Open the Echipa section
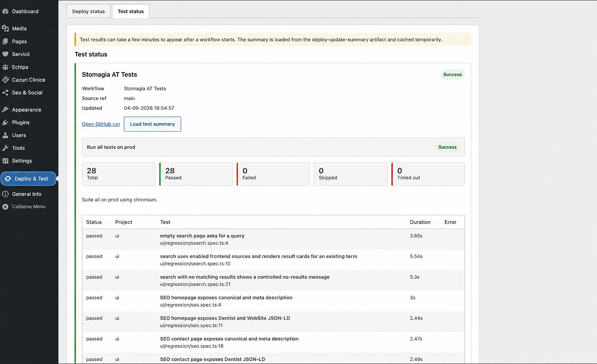The width and height of the screenshot is (597, 364). (x=20, y=67)
